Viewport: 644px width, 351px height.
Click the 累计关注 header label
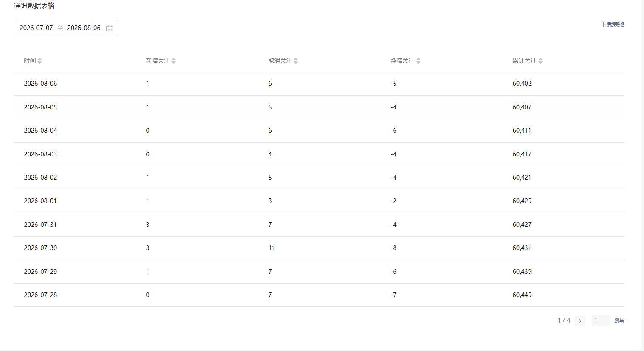tap(524, 61)
